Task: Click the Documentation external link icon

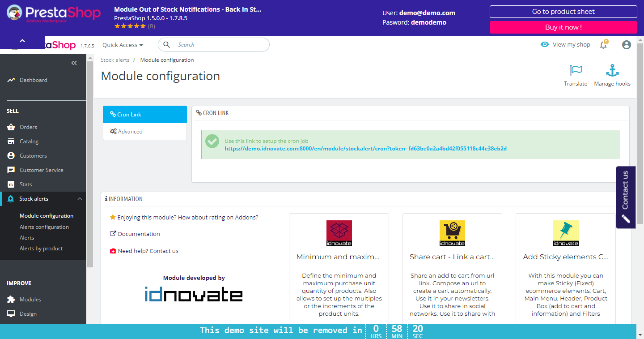Action: click(113, 234)
